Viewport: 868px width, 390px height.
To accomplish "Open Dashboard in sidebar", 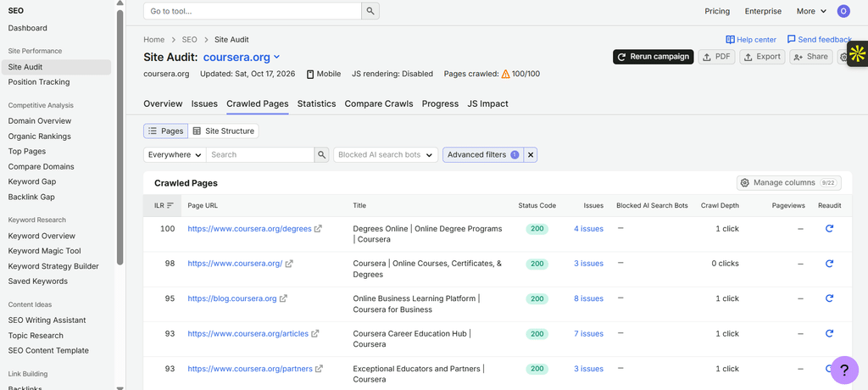I will click(28, 28).
